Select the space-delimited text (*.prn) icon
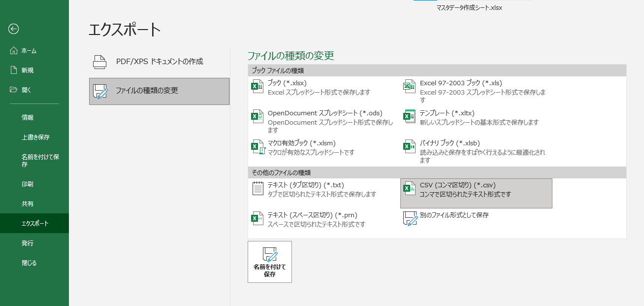 258,219
